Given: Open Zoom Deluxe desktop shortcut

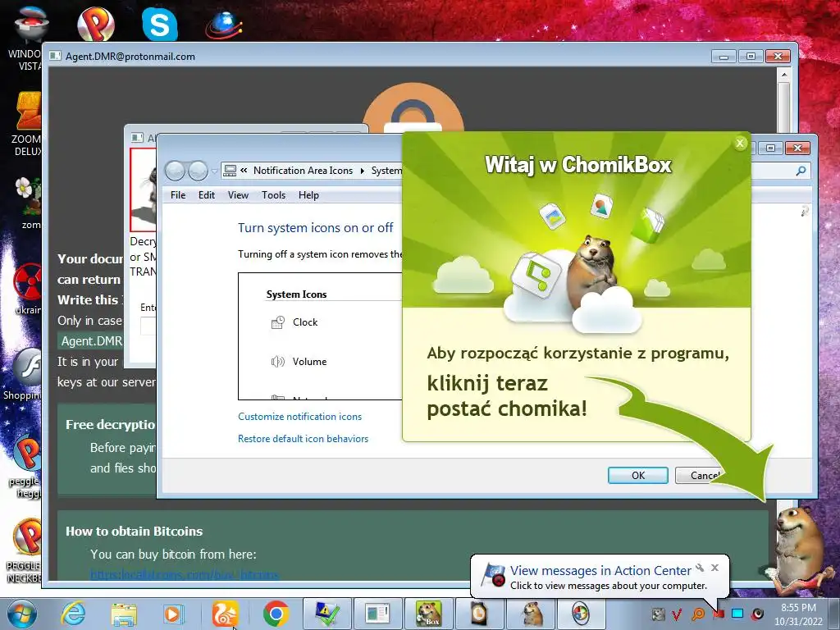Looking at the screenshot, I should [27, 123].
